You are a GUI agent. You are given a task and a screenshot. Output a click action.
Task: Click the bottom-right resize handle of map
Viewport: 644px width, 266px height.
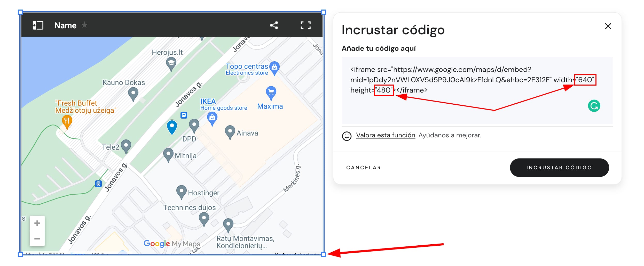(x=323, y=254)
